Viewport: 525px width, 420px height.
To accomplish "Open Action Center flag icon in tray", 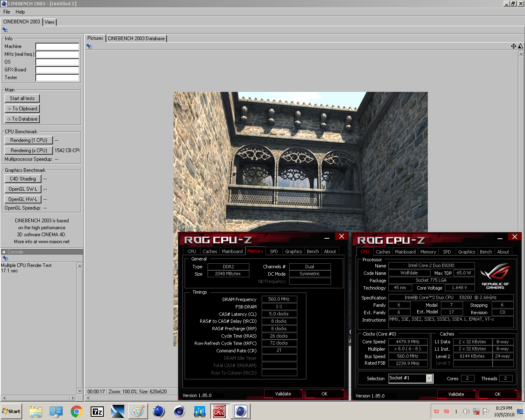I will (486, 411).
